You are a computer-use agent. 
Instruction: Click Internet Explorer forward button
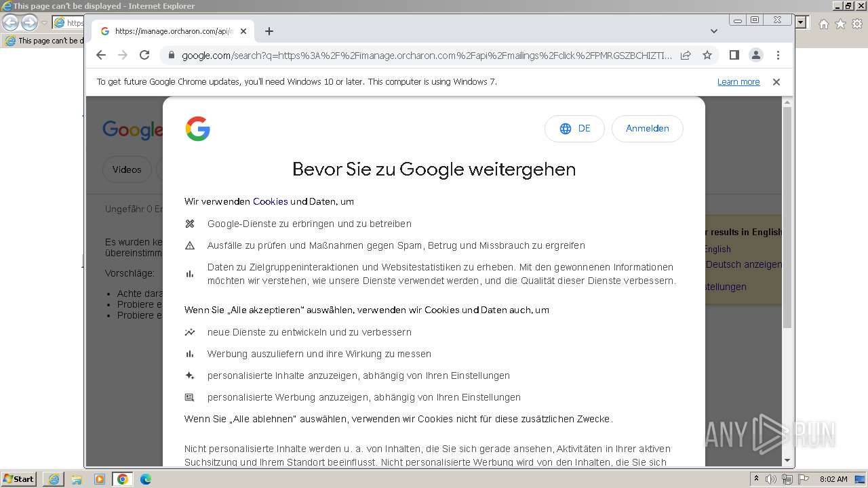coord(29,23)
